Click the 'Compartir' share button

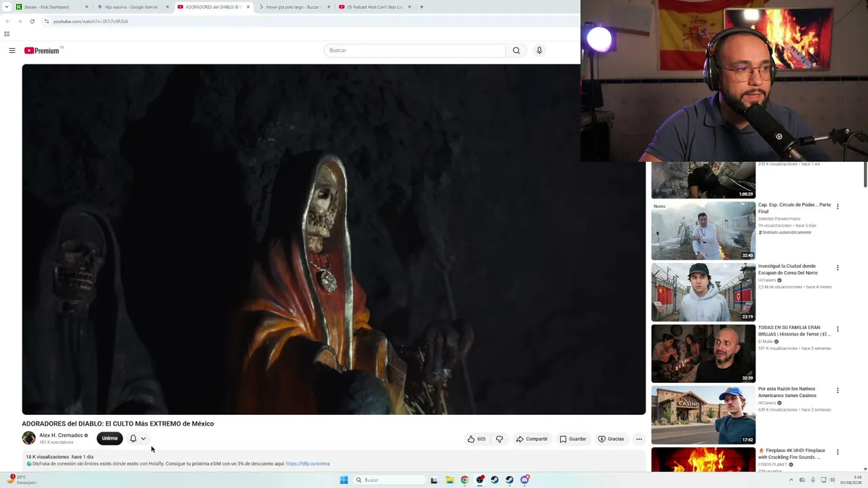[x=532, y=439]
